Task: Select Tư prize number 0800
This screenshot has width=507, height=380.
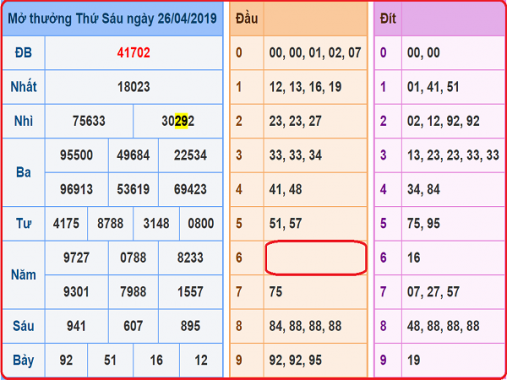Action: (x=201, y=224)
